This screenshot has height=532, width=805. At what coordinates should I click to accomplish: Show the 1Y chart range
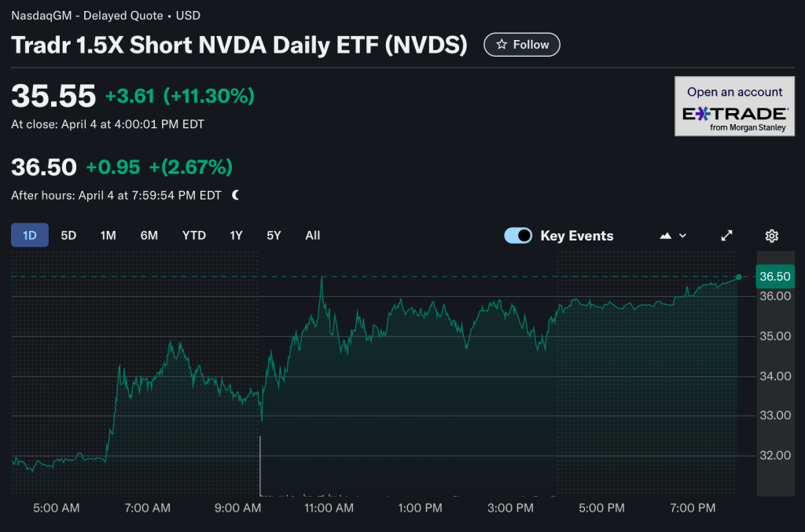click(236, 235)
